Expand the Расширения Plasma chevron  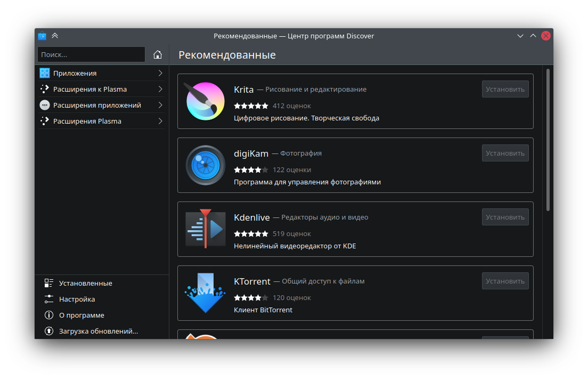point(160,121)
